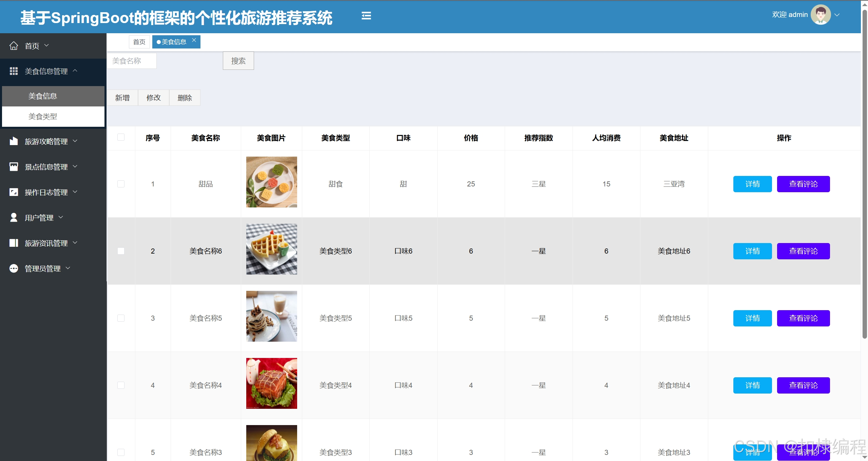Check the checkbox for row 美食名称5
Image resolution: width=868 pixels, height=461 pixels.
click(121, 318)
